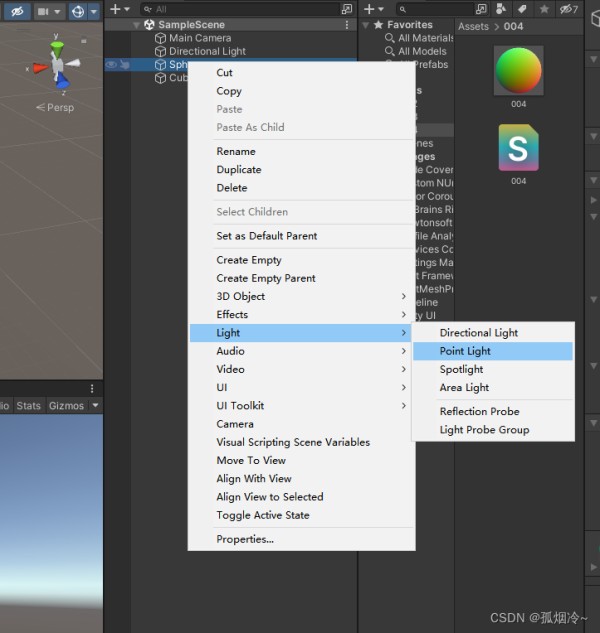
Task: Expand the Effects submenu
Action: tap(302, 314)
